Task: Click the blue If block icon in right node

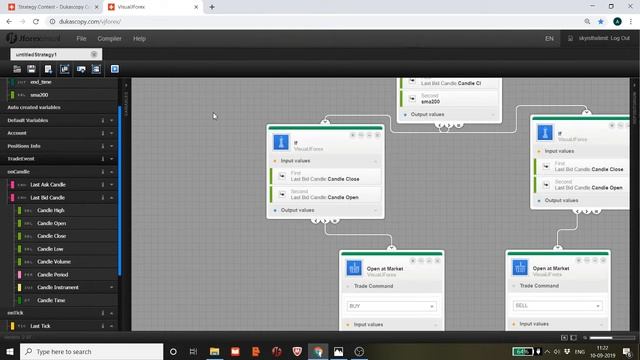Action: click(x=545, y=133)
